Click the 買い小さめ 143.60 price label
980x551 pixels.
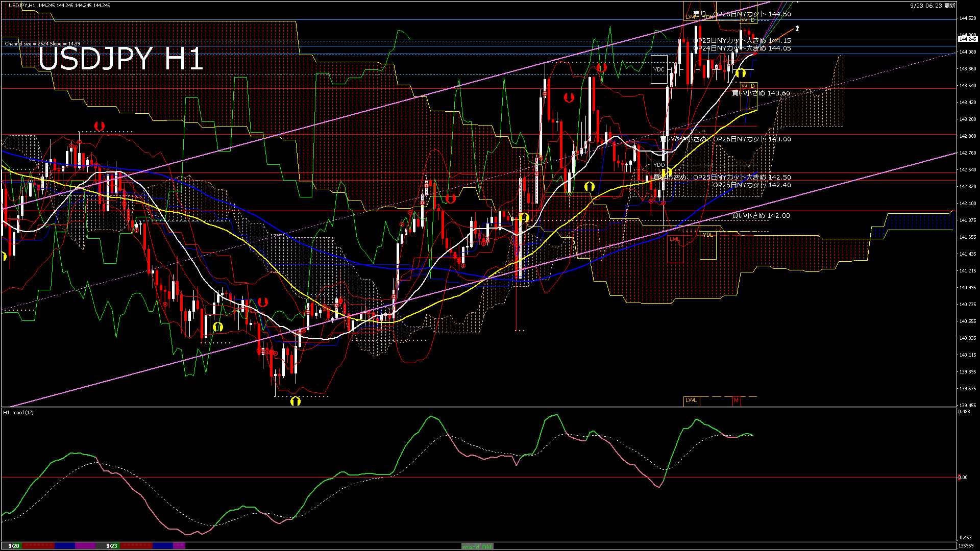tap(761, 93)
